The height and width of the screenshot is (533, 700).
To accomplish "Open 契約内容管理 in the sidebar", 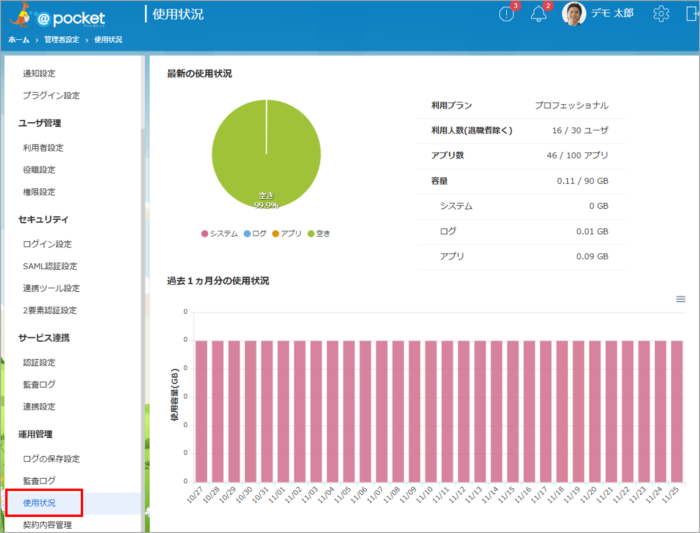I will point(48,524).
